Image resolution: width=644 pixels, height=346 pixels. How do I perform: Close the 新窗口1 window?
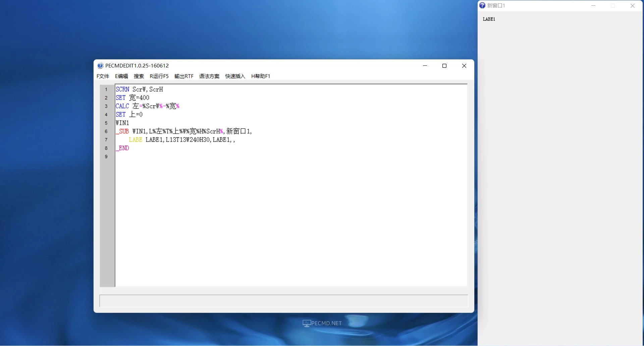(633, 6)
